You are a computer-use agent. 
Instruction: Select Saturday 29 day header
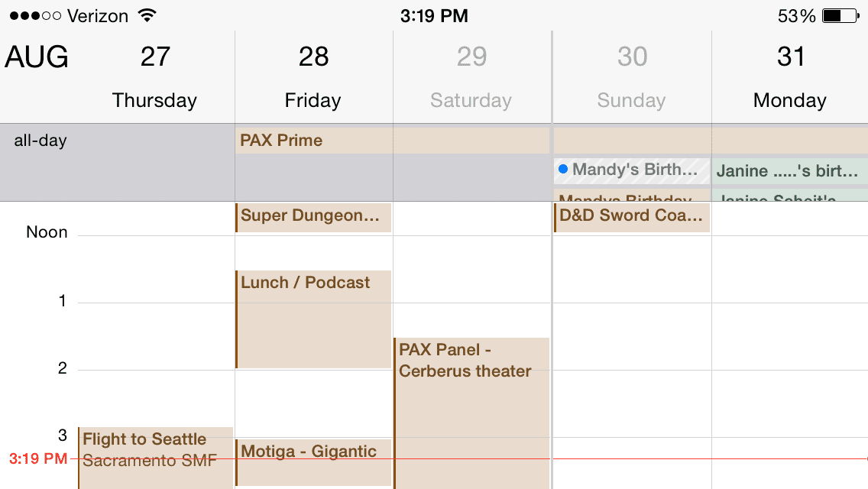click(471, 77)
